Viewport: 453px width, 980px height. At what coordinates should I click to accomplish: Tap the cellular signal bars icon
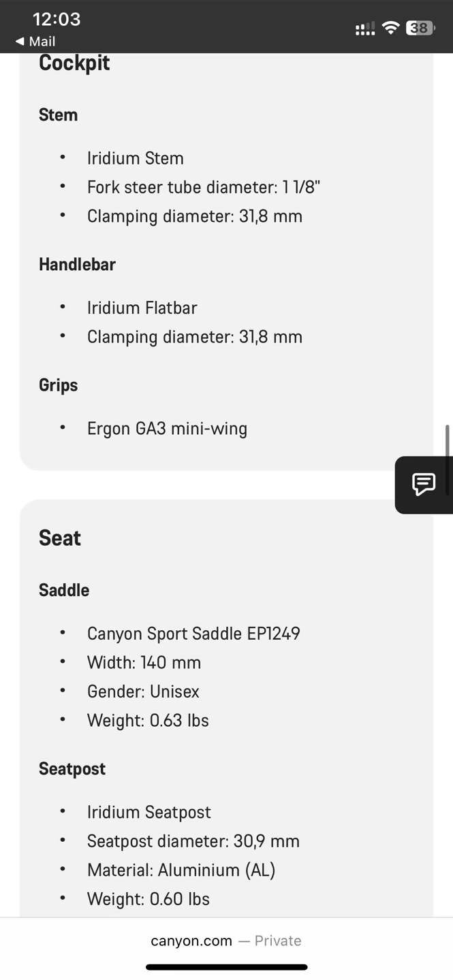point(365,29)
